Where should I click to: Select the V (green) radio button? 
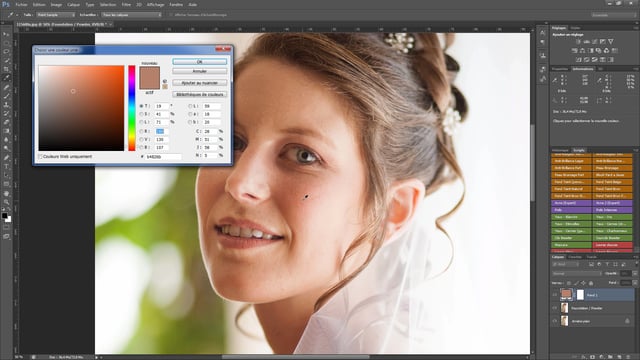[142, 140]
